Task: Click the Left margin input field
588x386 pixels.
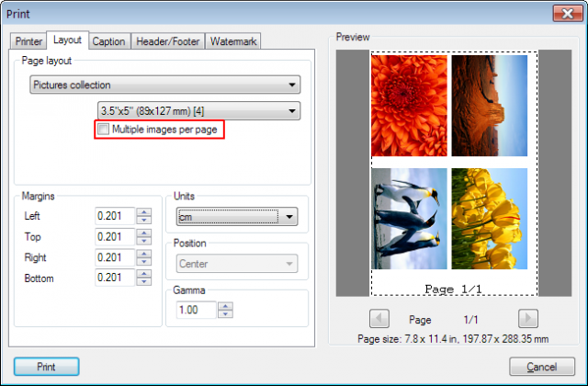Action: (x=115, y=216)
